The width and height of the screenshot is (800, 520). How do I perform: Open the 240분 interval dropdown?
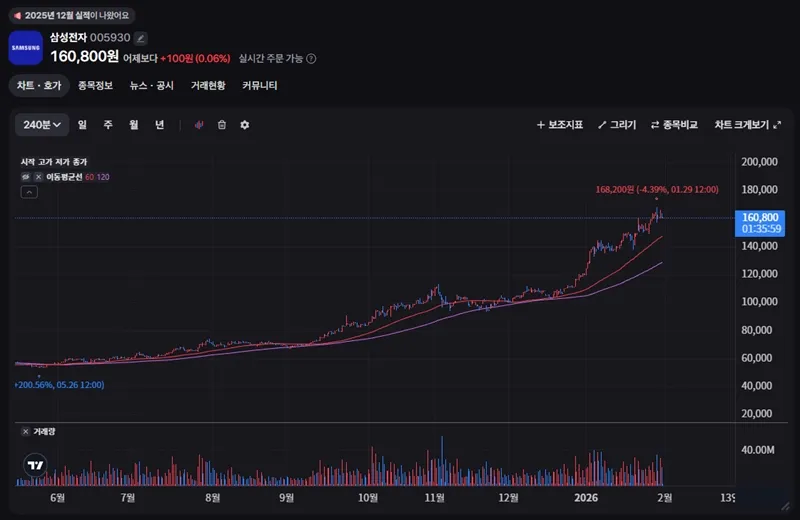(x=42, y=125)
